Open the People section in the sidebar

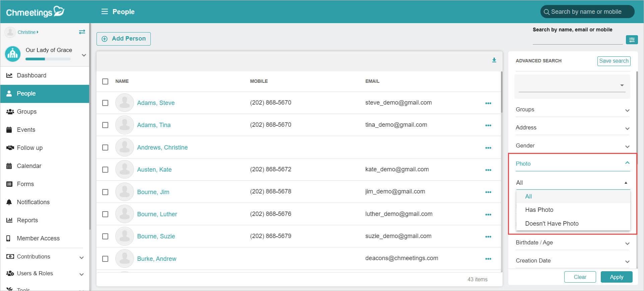click(45, 94)
